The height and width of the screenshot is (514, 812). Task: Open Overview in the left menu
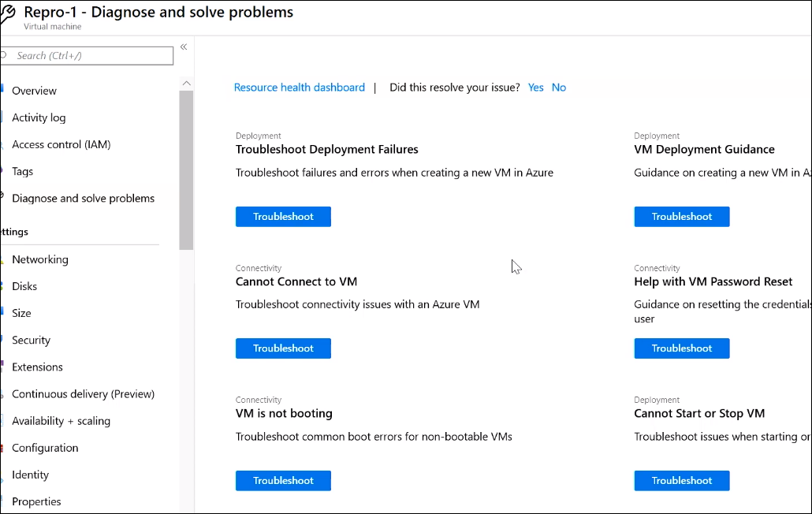pos(34,91)
